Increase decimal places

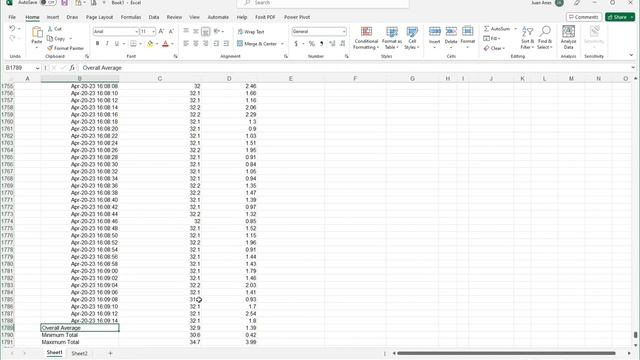(332, 44)
